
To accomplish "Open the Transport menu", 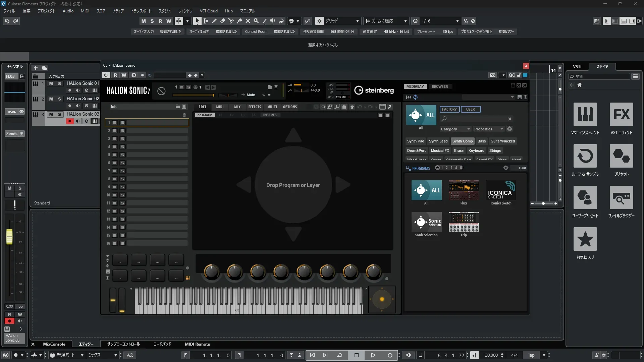I will coord(141,11).
